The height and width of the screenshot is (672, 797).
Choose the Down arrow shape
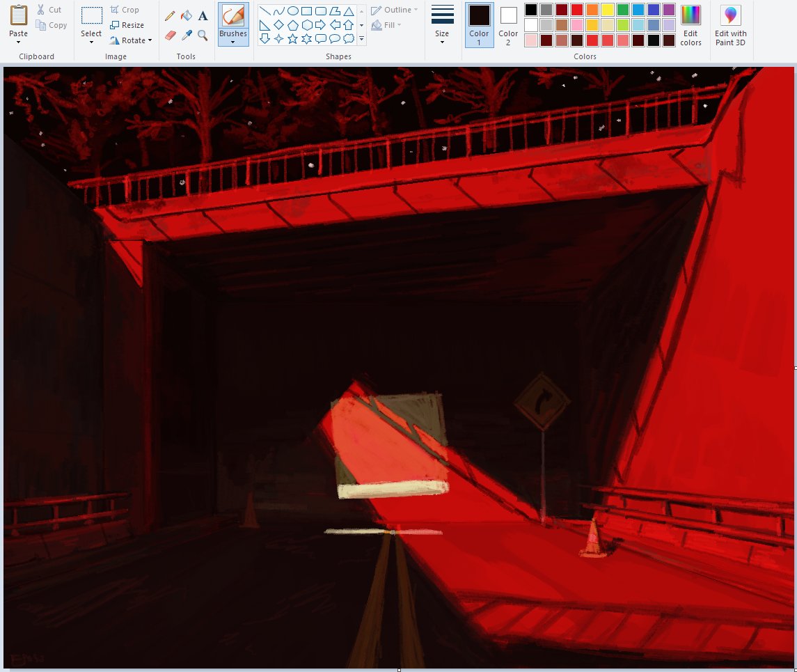[265, 38]
